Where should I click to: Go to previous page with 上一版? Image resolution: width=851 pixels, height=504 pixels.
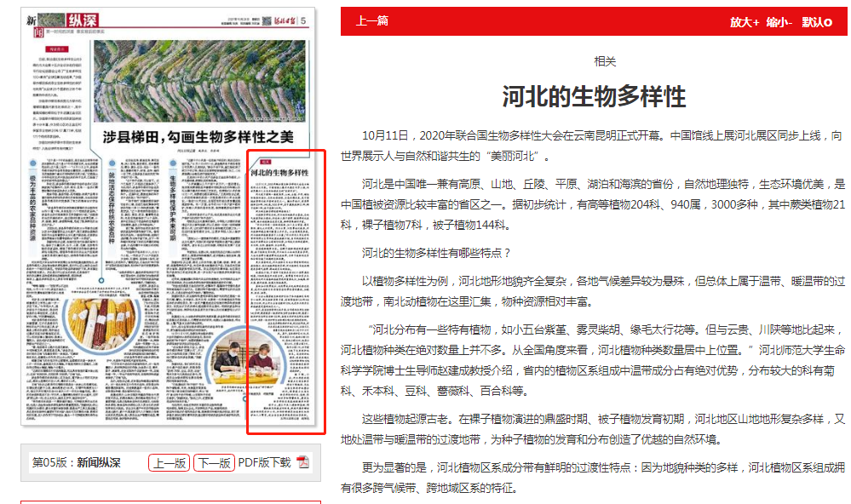(169, 463)
